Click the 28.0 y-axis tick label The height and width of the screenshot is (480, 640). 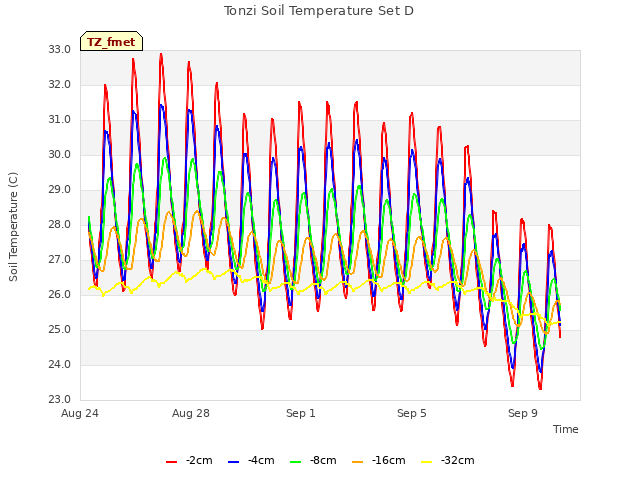tap(59, 224)
